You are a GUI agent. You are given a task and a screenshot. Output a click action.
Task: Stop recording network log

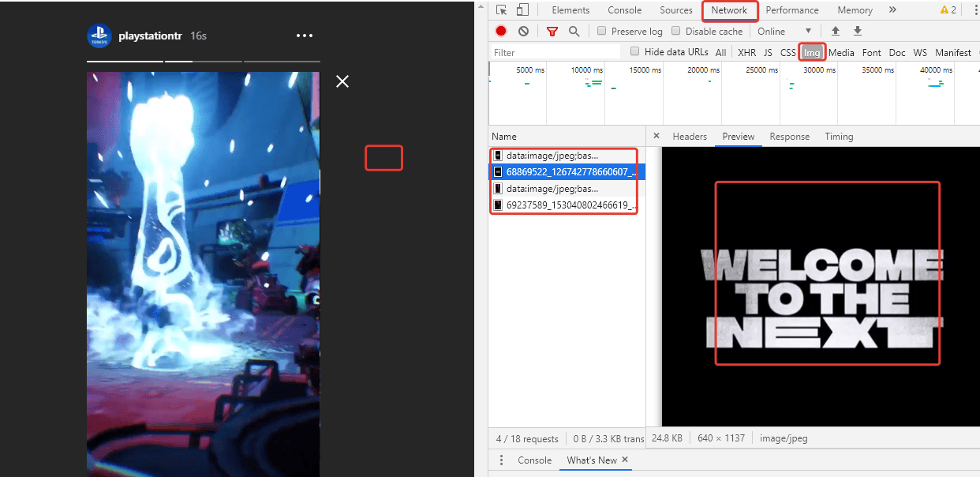(x=501, y=31)
